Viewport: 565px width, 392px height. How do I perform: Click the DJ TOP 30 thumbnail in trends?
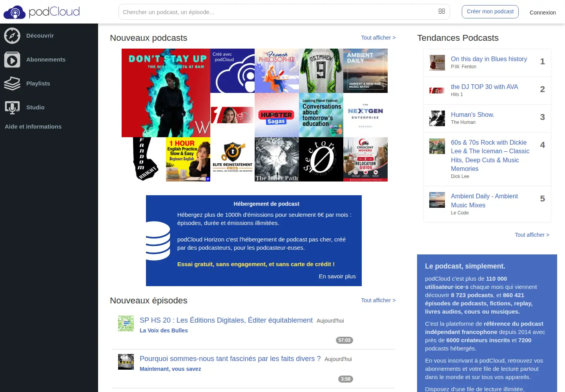pyautogui.click(x=437, y=91)
